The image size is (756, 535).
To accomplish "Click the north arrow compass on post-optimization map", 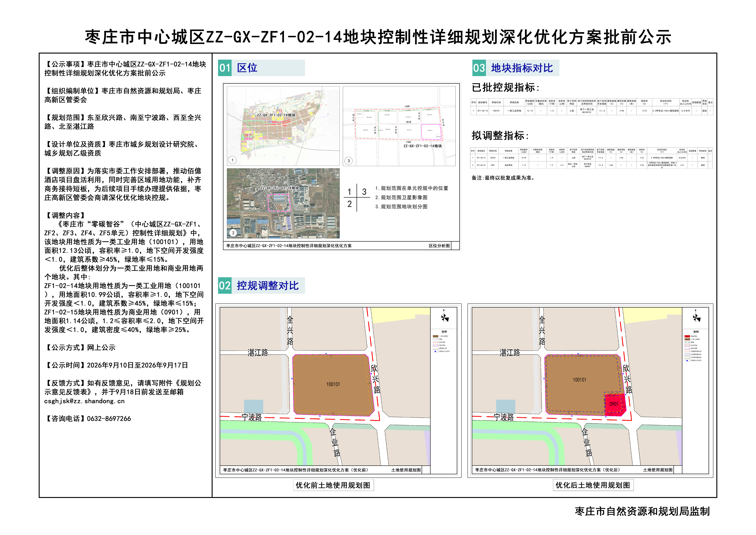I will tap(696, 317).
